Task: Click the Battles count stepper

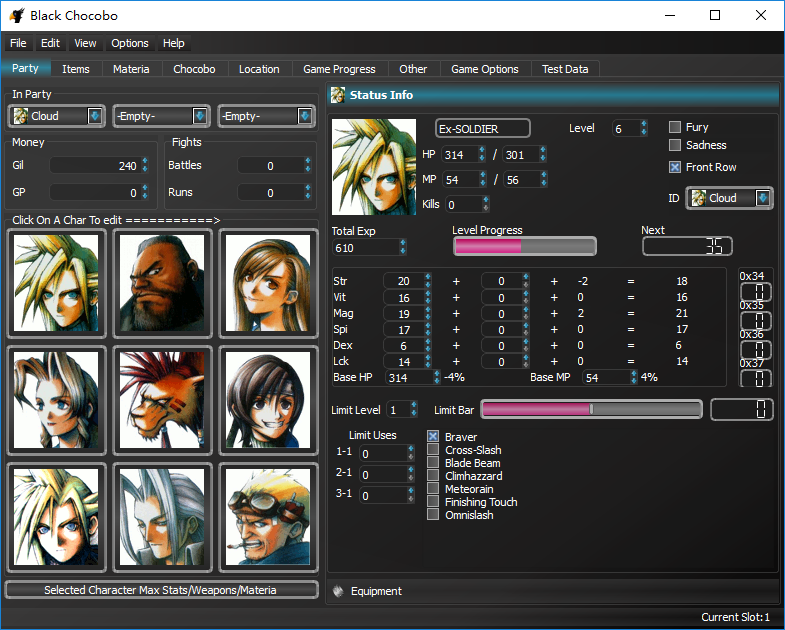Action: coord(308,165)
